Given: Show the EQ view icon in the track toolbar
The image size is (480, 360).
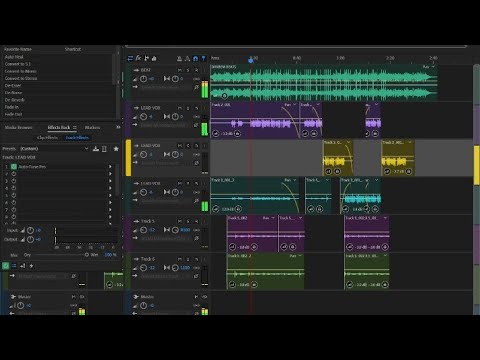Looking at the screenshot, I should (154, 58).
